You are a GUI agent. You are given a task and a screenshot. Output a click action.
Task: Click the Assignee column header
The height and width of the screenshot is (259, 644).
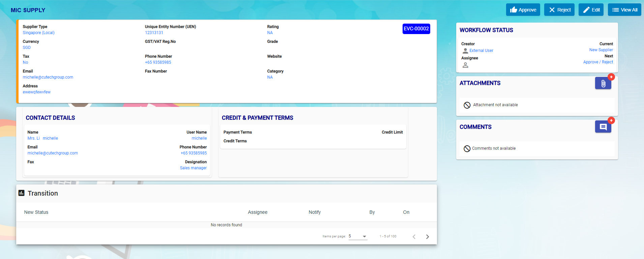pyautogui.click(x=258, y=212)
